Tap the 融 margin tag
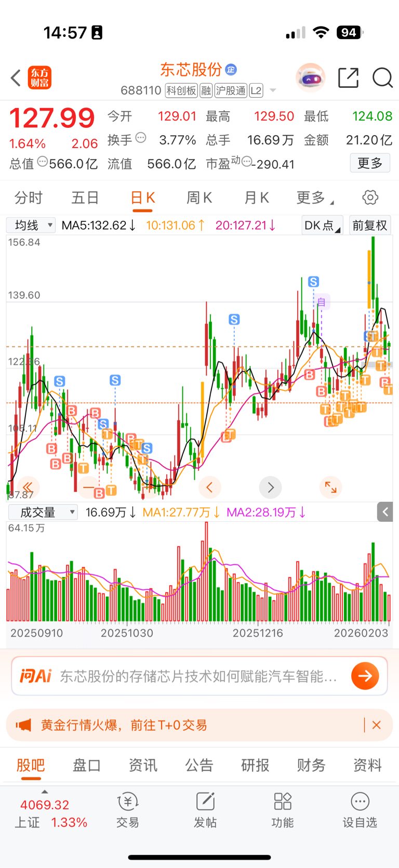The image size is (399, 868). coord(206,90)
